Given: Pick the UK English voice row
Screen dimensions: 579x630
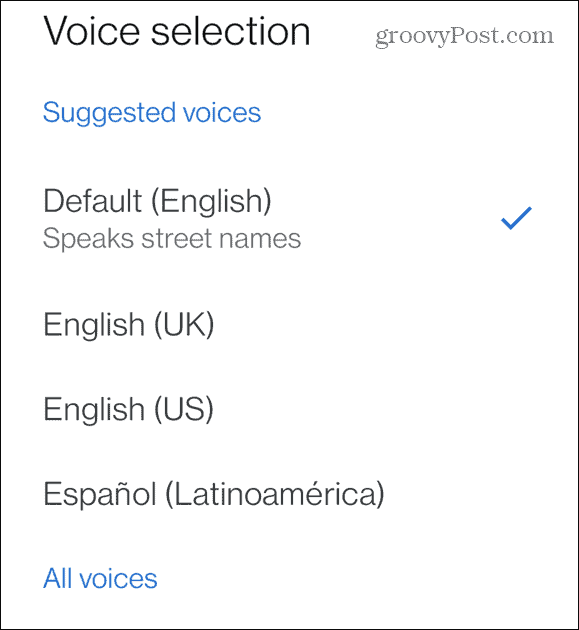Looking at the screenshot, I should [289, 324].
